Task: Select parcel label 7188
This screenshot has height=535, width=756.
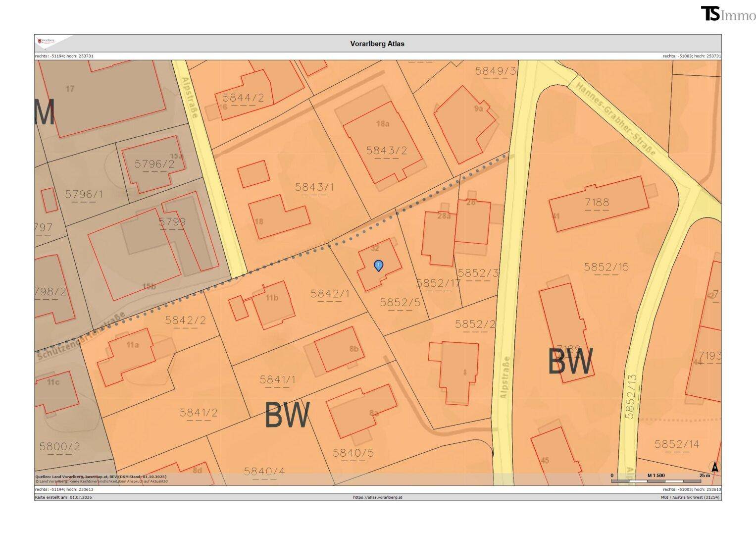Action: [597, 202]
